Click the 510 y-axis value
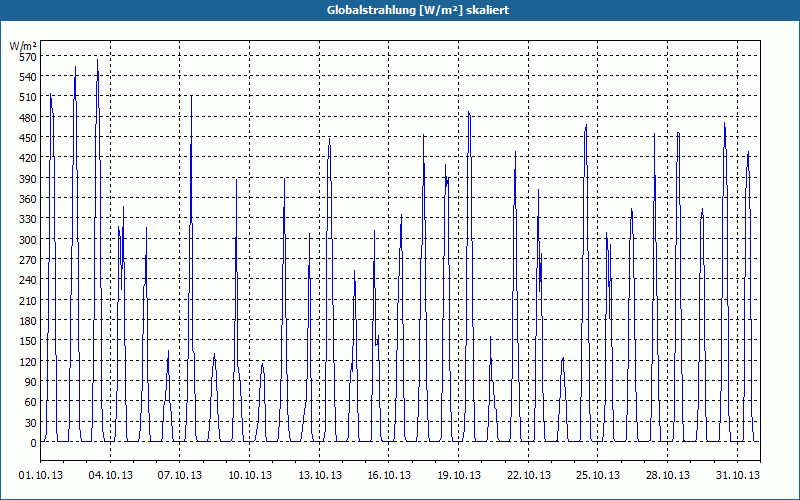 [x=28, y=97]
